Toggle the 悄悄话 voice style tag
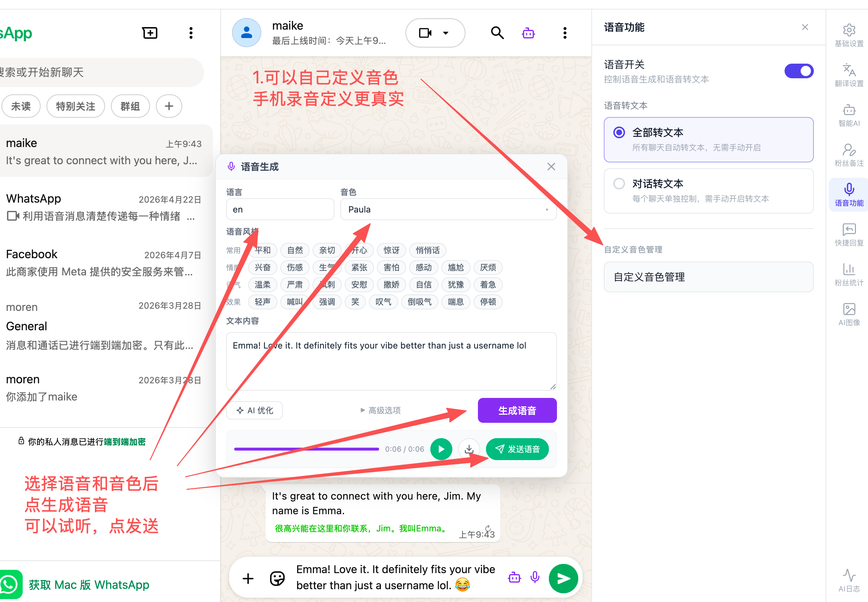 pos(427,251)
